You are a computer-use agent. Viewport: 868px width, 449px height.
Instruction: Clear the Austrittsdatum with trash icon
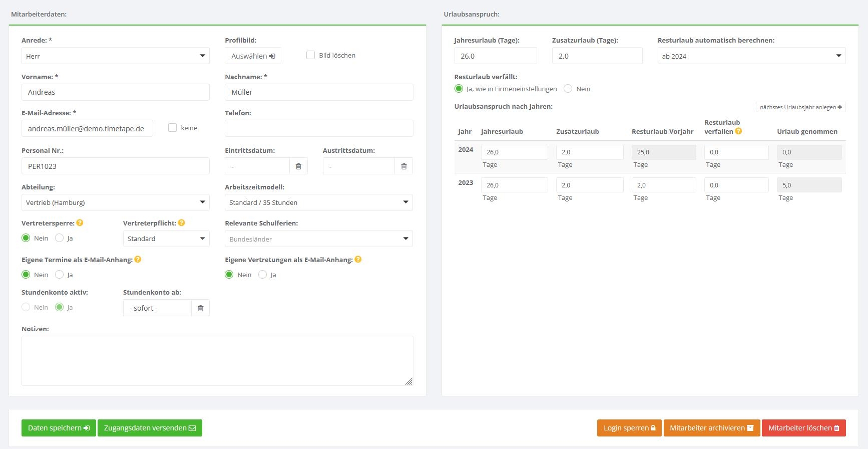click(x=404, y=166)
